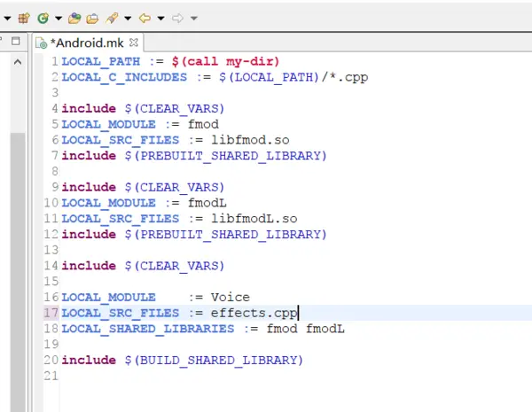
Task: Click LOCAL_MODULE := fmod on line 5
Action: (140, 124)
